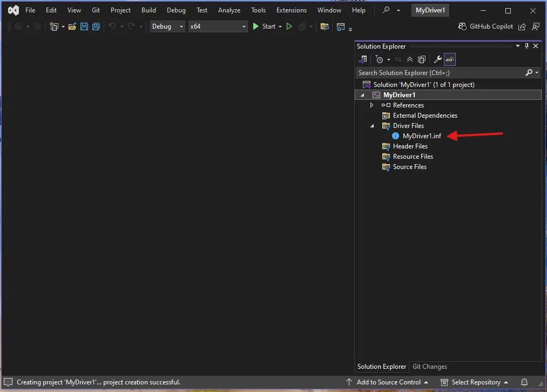Click the MyDriver1 solution name button
This screenshot has width=547, height=392.
pyautogui.click(x=430, y=10)
